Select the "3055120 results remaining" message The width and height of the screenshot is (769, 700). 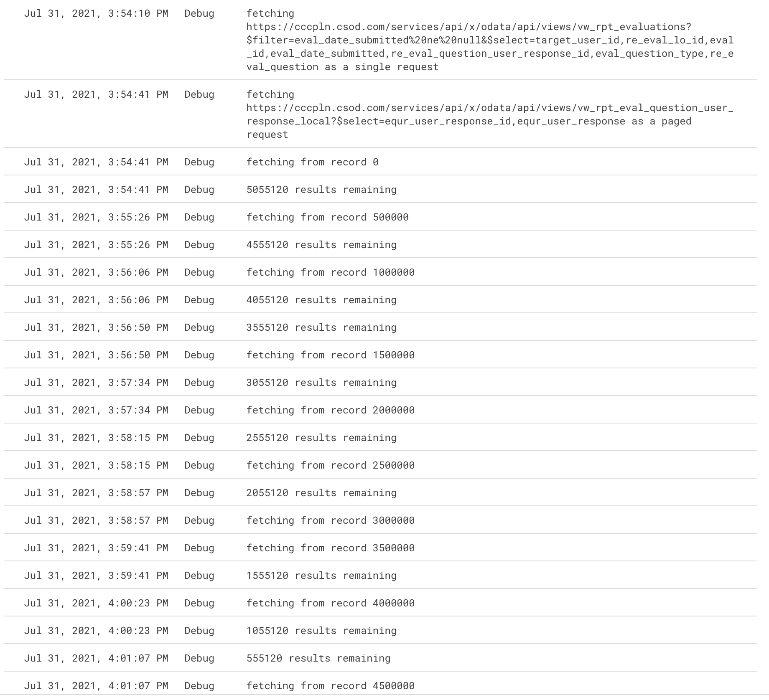(x=321, y=383)
